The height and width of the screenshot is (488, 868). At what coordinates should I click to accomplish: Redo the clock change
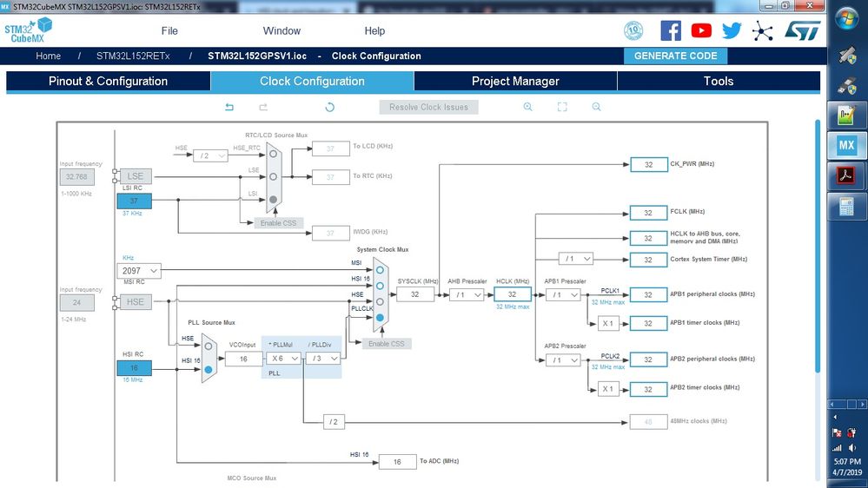263,107
